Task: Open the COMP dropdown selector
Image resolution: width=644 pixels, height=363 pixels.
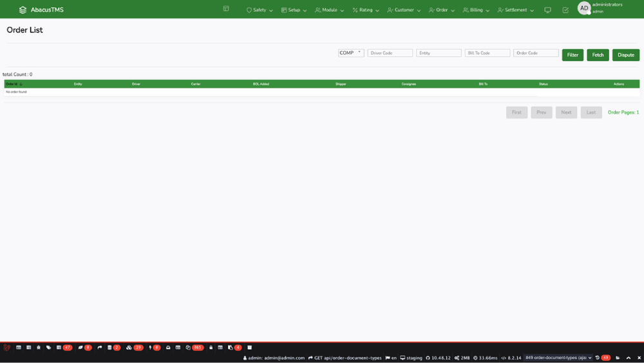Action: (351, 53)
